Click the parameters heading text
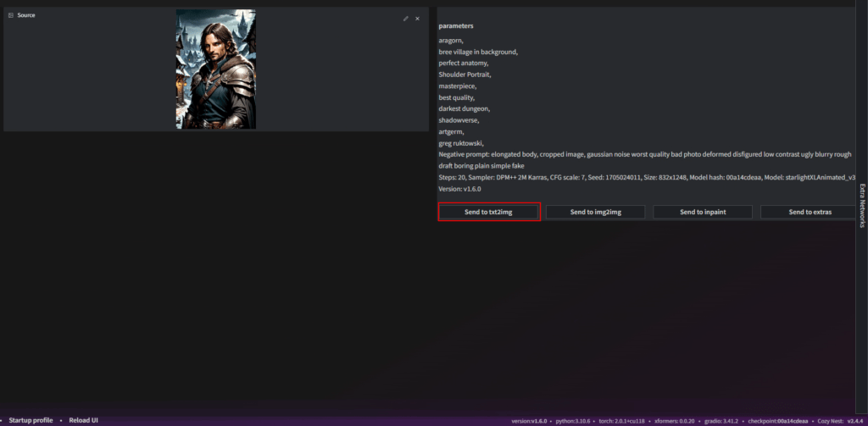The height and width of the screenshot is (426, 868). coord(456,26)
